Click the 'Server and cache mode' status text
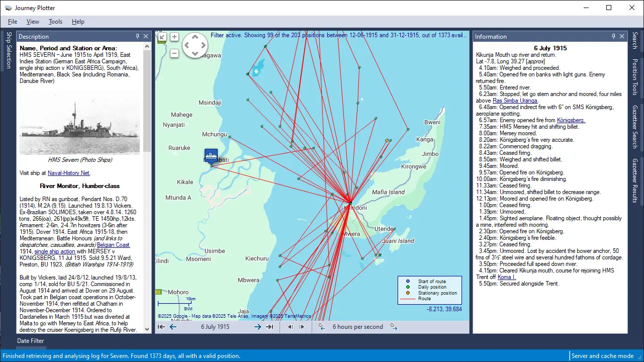Viewport: 644px width, 362px height. (602, 356)
